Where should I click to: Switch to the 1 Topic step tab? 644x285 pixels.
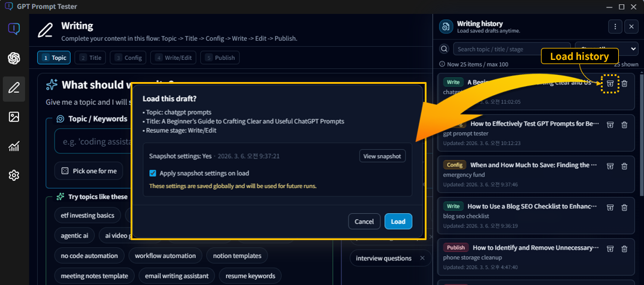coord(54,58)
